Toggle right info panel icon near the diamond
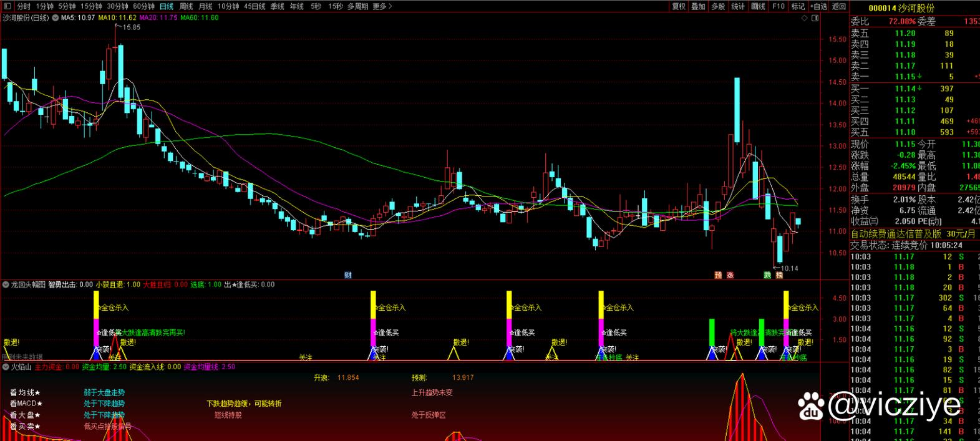980x441 pixels. tap(815, 19)
